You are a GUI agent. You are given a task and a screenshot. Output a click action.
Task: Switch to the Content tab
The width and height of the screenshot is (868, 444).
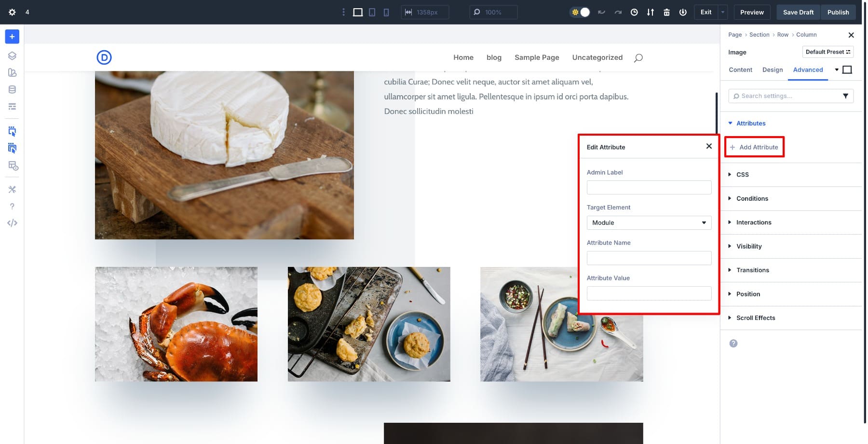point(740,70)
